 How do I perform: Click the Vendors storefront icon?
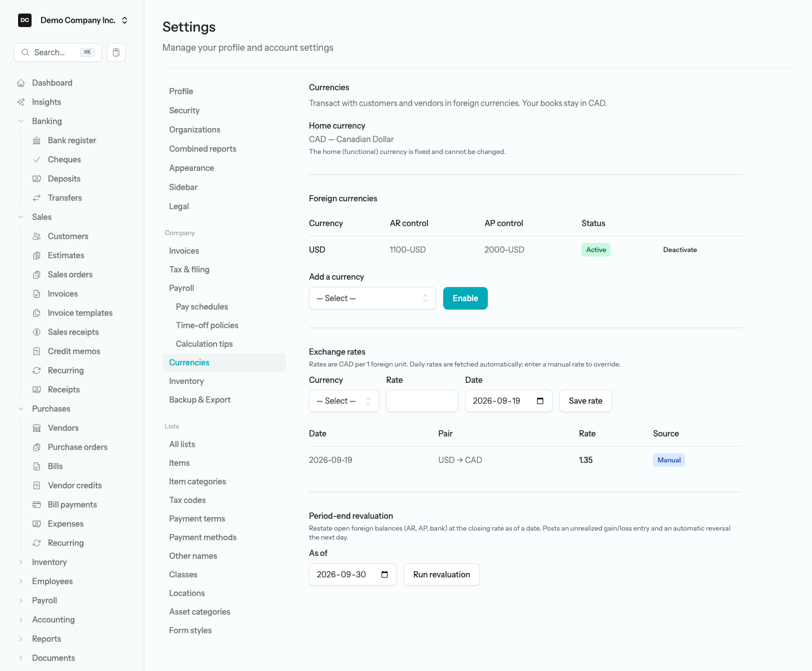37,428
